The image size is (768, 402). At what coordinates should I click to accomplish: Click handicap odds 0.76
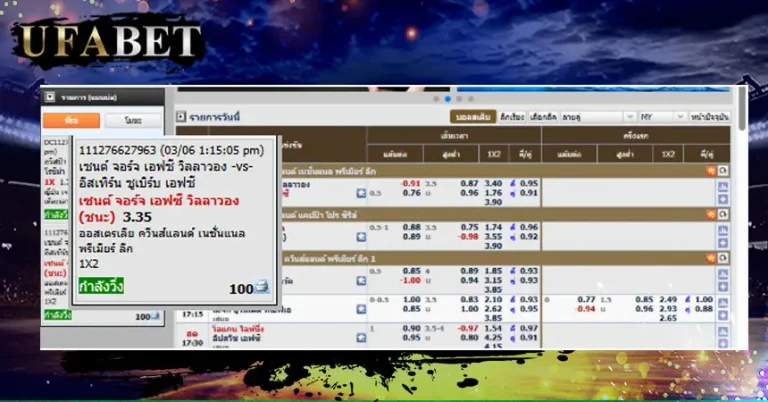click(411, 193)
